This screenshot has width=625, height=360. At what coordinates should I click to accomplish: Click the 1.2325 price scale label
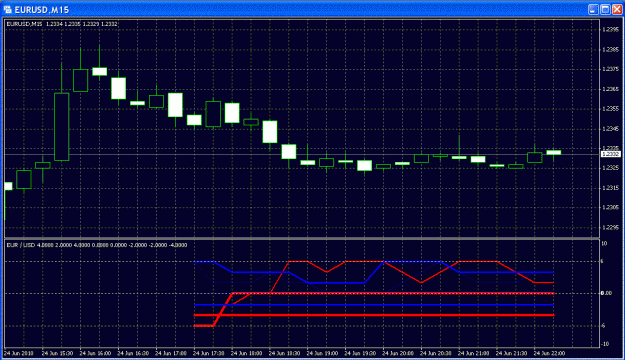click(611, 168)
